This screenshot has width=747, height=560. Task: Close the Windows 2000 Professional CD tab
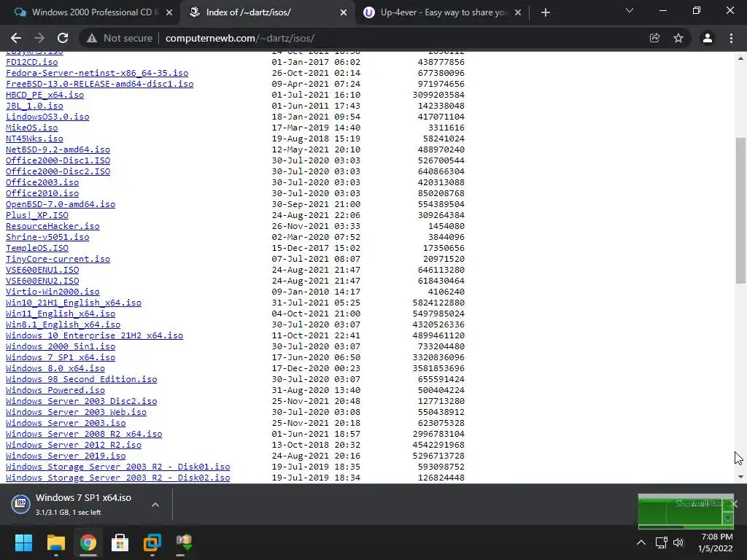tap(169, 12)
